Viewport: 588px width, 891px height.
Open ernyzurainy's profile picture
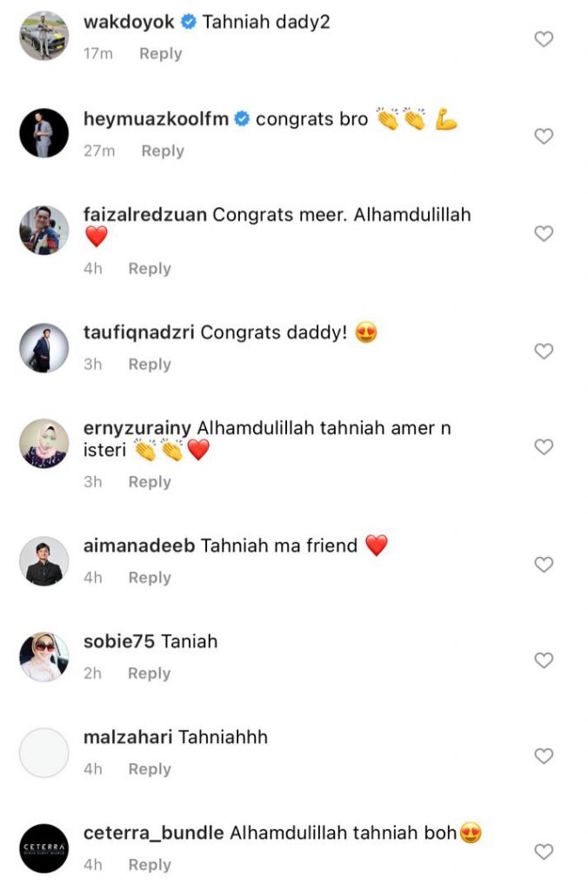pyautogui.click(x=43, y=444)
